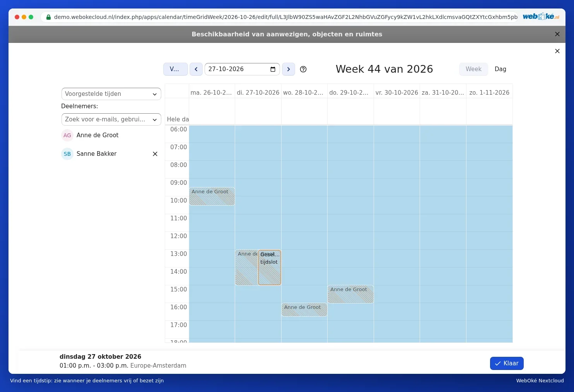Click the 'Deelnemers:' label
The width and height of the screenshot is (574, 392).
[x=80, y=106]
